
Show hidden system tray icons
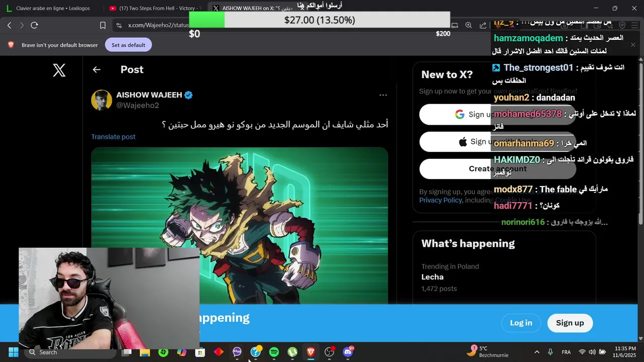[x=537, y=352]
